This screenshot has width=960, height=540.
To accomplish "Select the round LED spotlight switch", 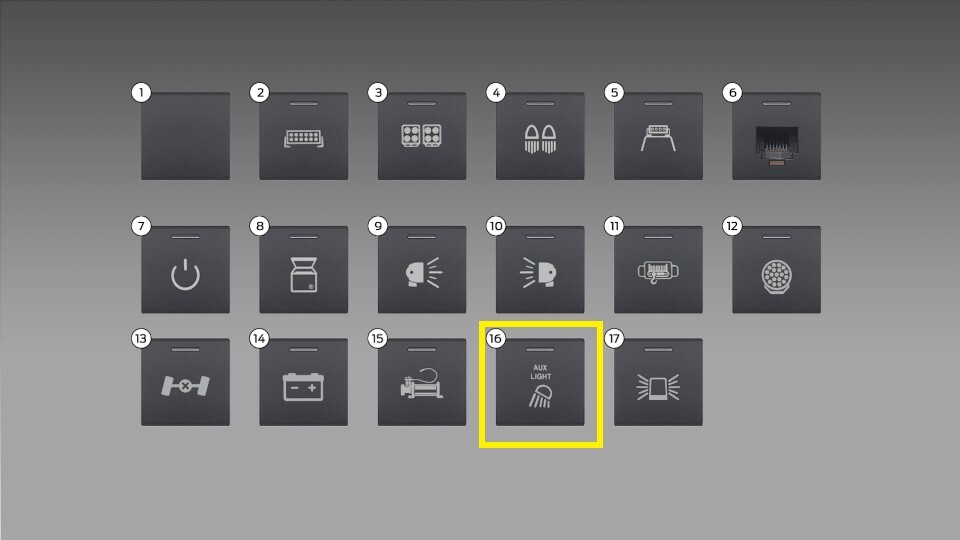I will pos(776,269).
